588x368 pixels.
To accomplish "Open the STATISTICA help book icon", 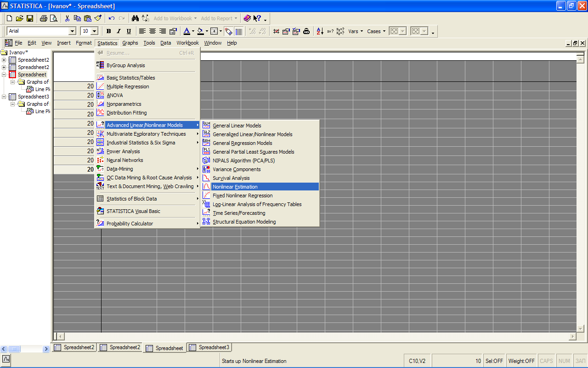I will click(x=247, y=18).
